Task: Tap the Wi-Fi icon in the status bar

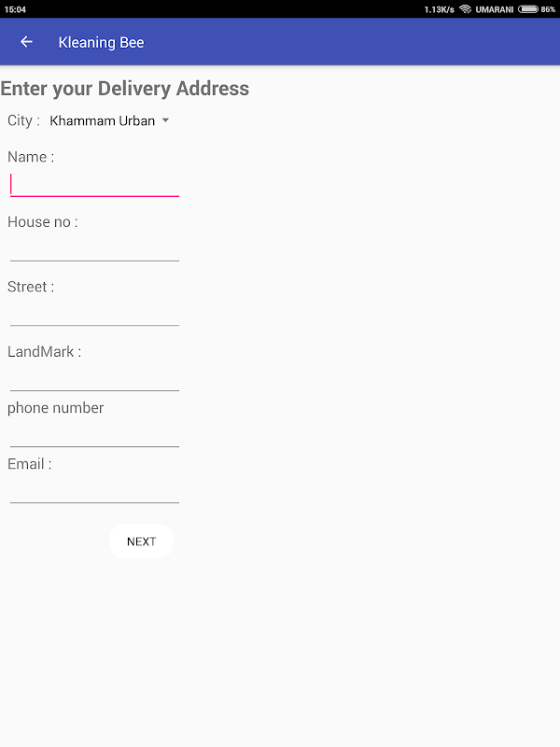Action: (x=465, y=8)
